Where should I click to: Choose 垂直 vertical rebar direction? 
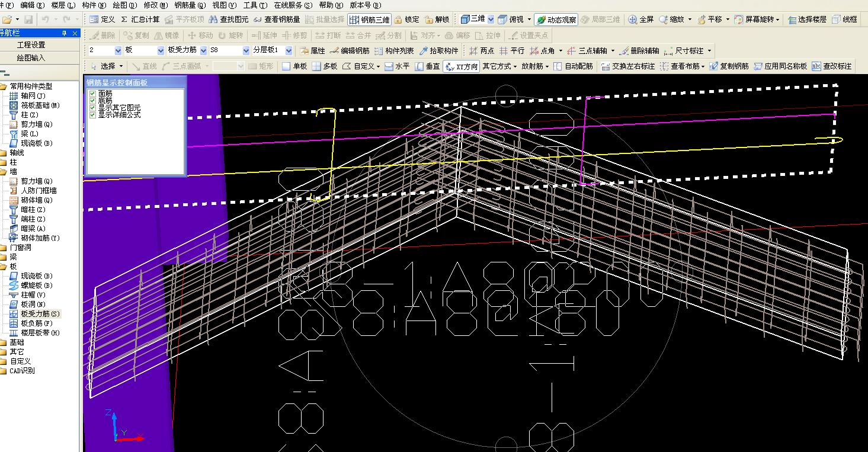click(x=427, y=66)
